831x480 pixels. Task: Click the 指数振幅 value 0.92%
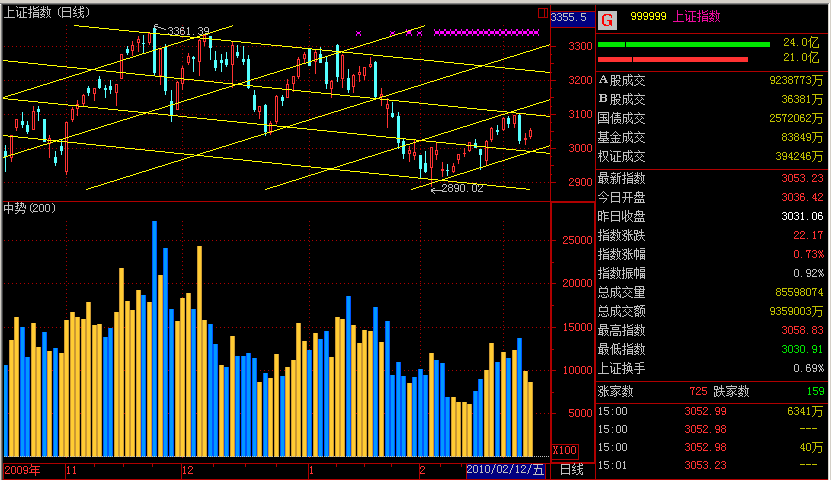click(x=808, y=273)
